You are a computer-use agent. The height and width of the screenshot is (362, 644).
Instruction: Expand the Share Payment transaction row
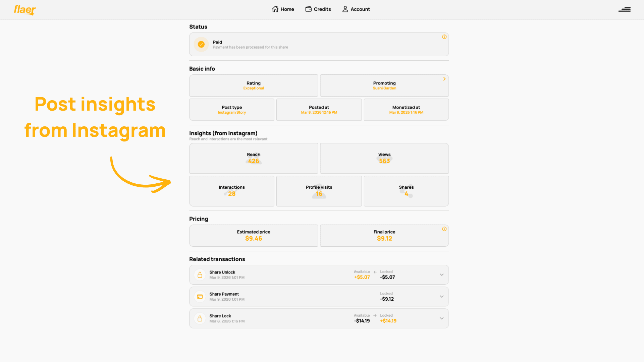tap(441, 296)
